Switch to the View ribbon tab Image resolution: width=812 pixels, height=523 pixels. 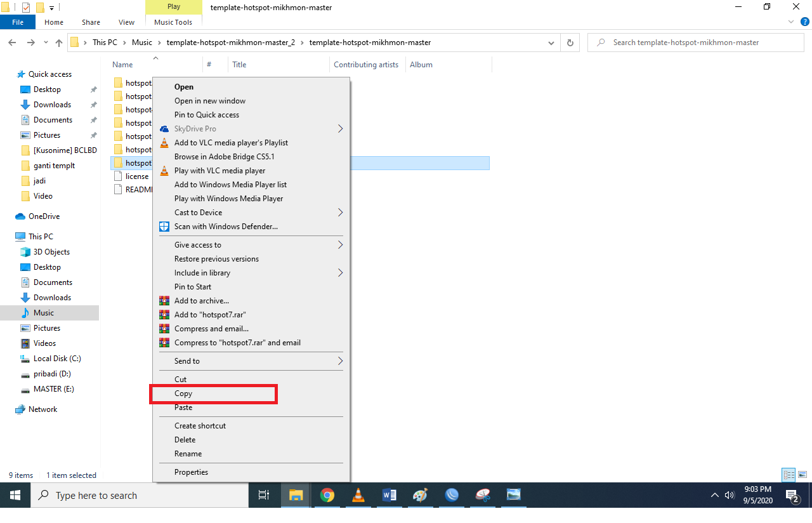[127, 22]
